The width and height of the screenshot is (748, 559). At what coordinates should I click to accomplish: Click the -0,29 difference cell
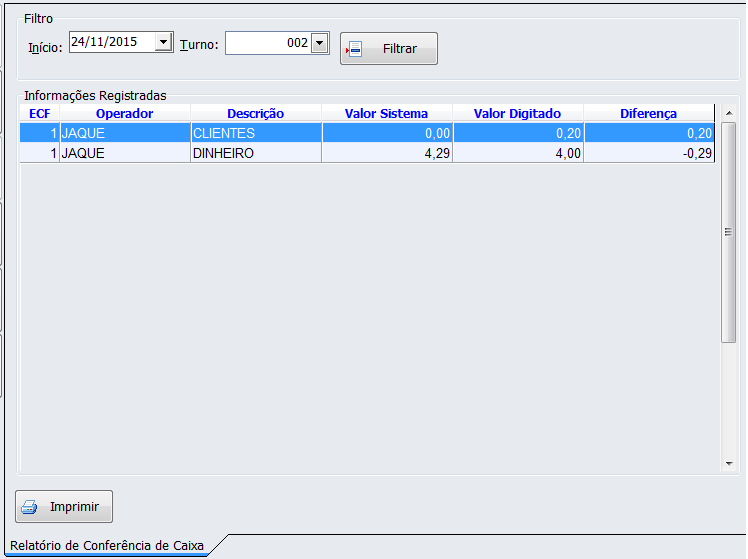point(648,153)
